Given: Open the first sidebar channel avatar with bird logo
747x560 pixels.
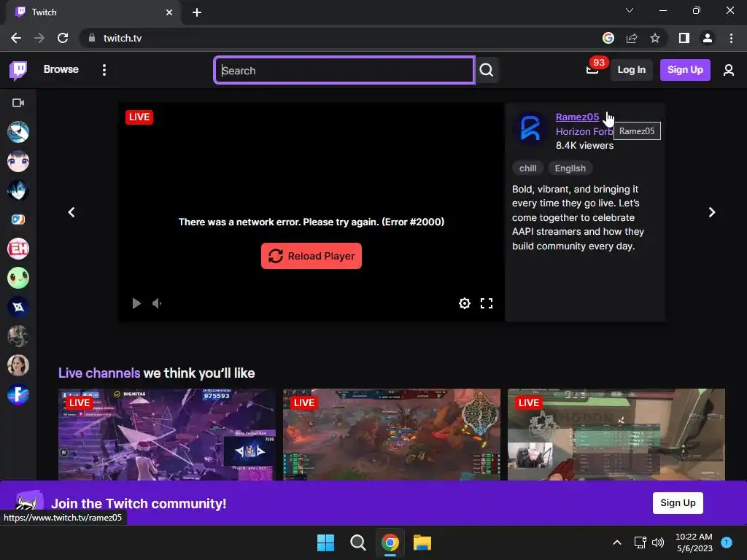Looking at the screenshot, I should 18,132.
